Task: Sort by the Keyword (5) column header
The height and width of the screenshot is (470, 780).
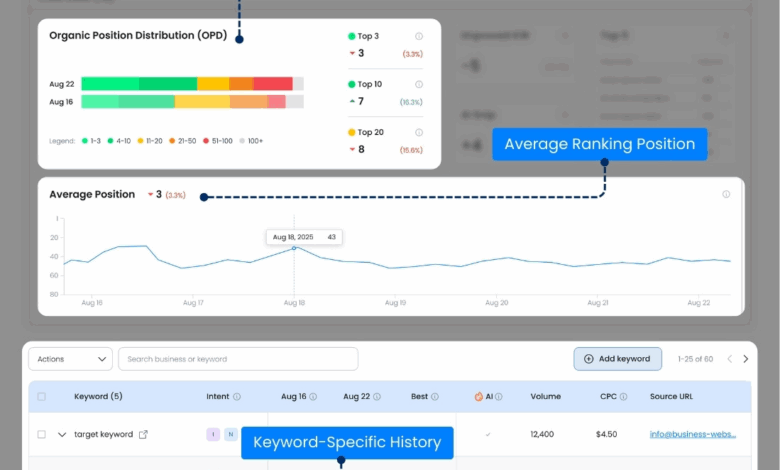Action: [x=98, y=397]
